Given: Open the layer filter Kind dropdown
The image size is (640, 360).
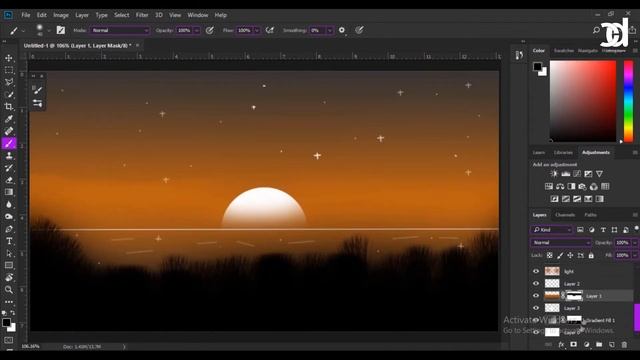Looking at the screenshot, I should pos(551,230).
